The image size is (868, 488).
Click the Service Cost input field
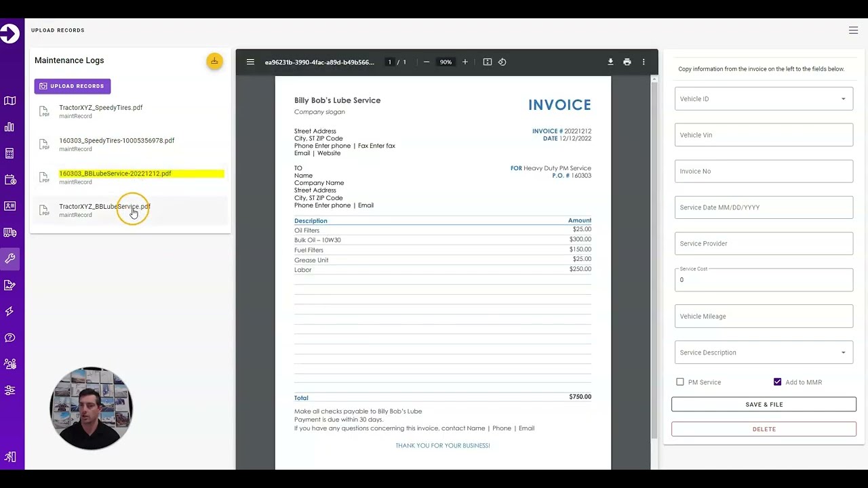click(764, 280)
